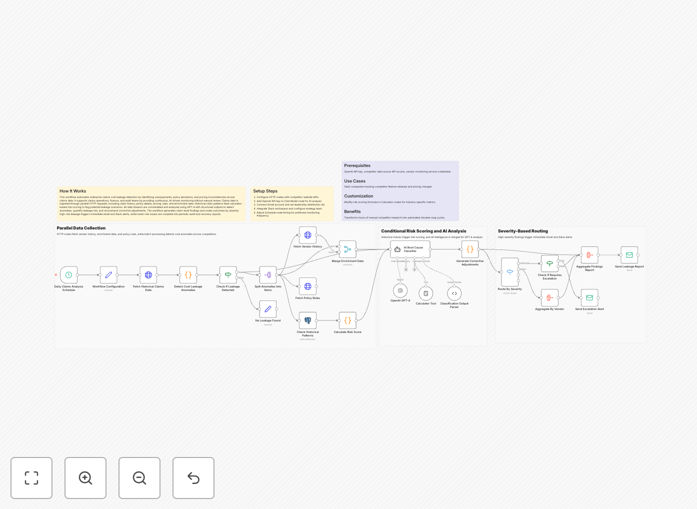Image resolution: width=697 pixels, height=509 pixels.
Task: Select the Detect Cost Leakage Anomalies code node
Action: point(188,275)
